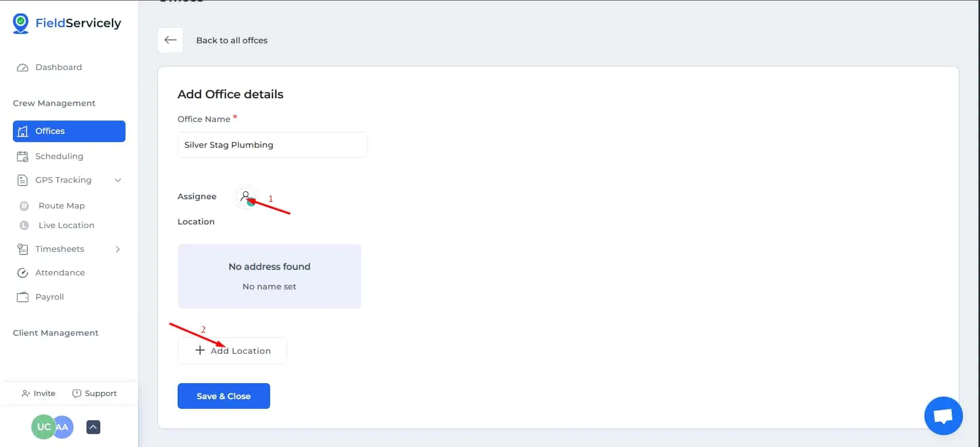Click the UC user avatar
980x447 pixels.
pyautogui.click(x=43, y=426)
